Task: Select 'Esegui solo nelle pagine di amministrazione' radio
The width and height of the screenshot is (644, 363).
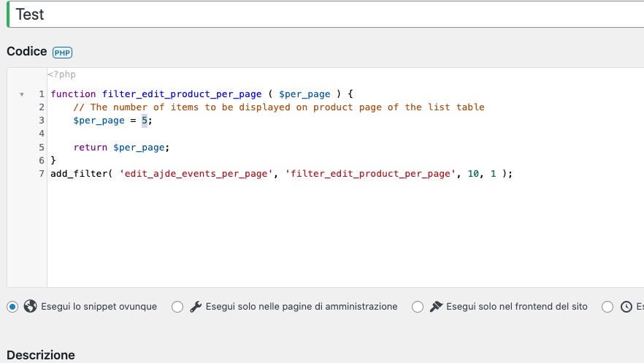Action: 177,307
